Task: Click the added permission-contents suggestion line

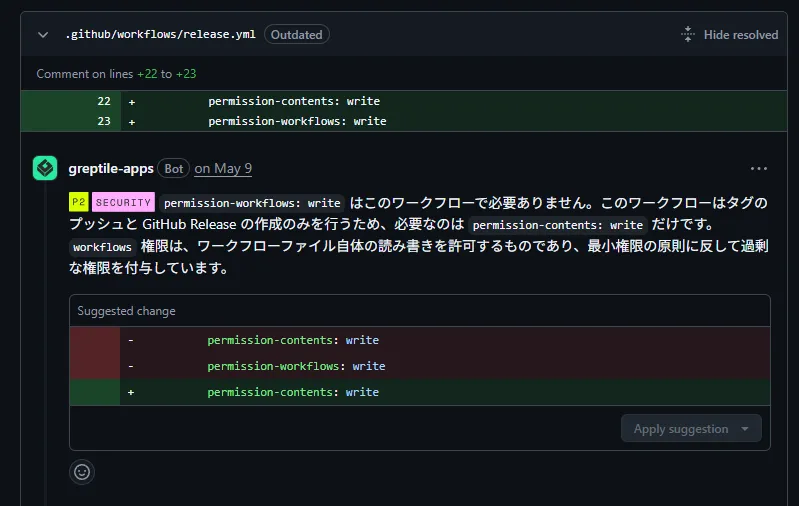Action: click(x=420, y=392)
